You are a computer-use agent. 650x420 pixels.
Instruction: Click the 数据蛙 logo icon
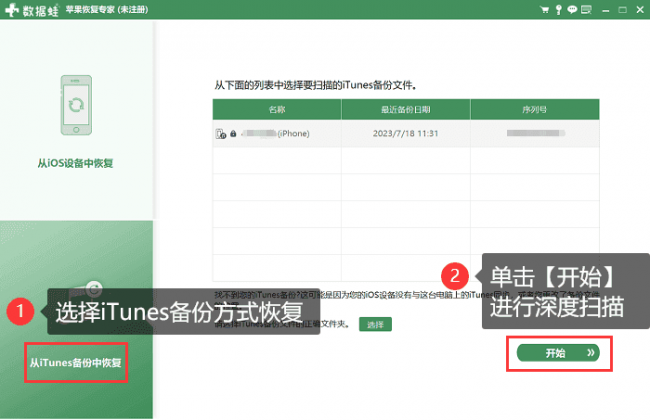coord(12,10)
